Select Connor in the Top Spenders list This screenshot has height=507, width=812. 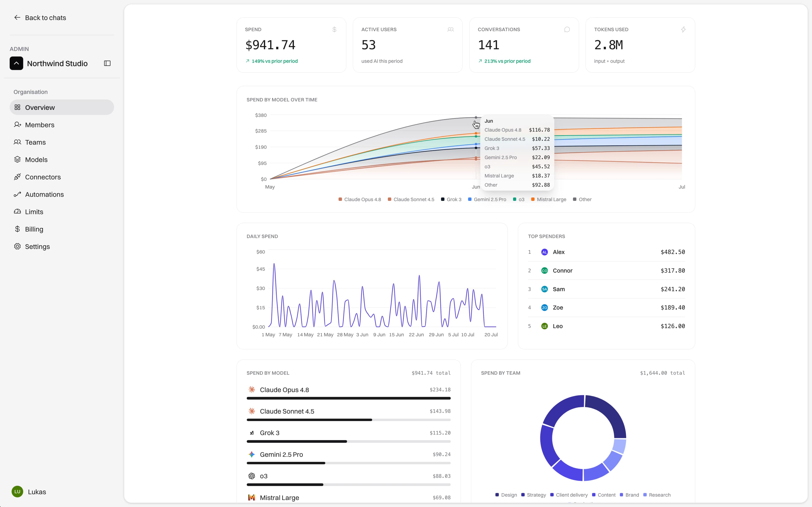pos(606,271)
